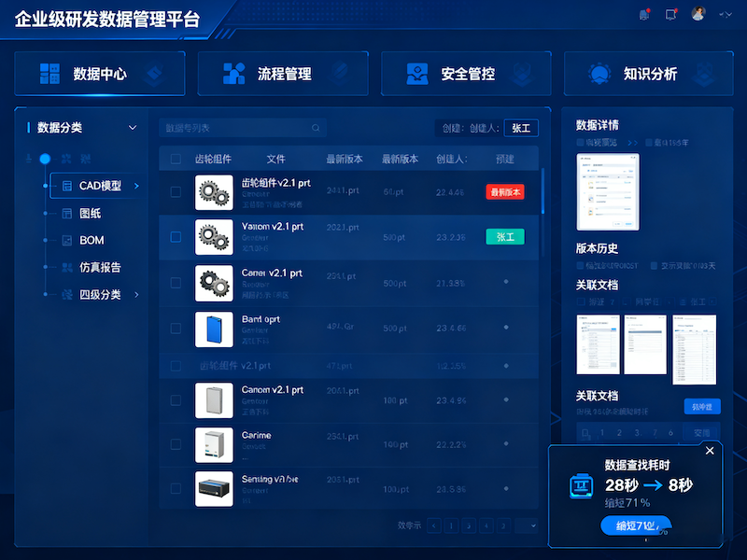Screen dimensions: 747x560
Task: Click the notification bell icon in header
Action: 643,14
